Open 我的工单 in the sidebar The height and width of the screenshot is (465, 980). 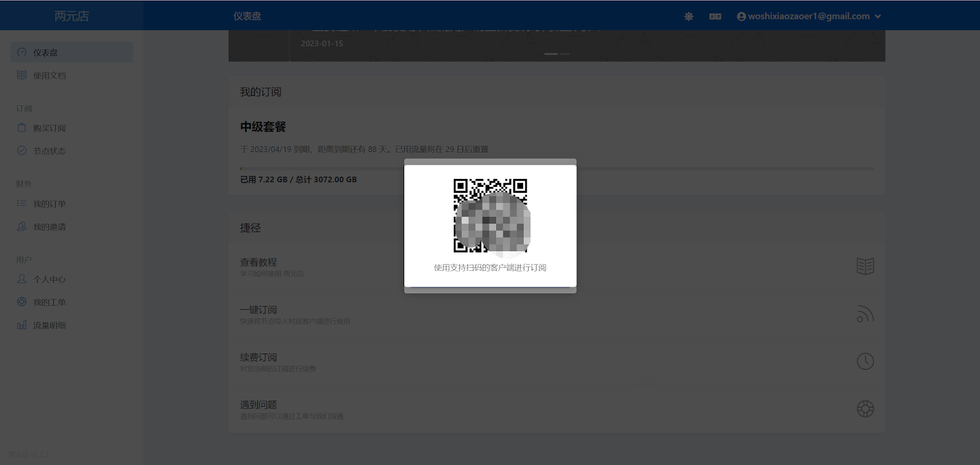pos(72,303)
